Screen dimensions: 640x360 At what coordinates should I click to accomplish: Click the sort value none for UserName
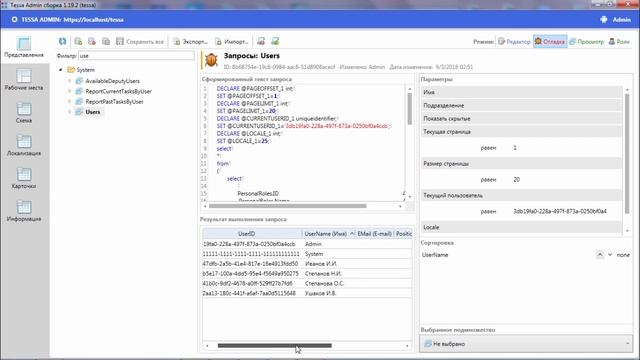(623, 254)
